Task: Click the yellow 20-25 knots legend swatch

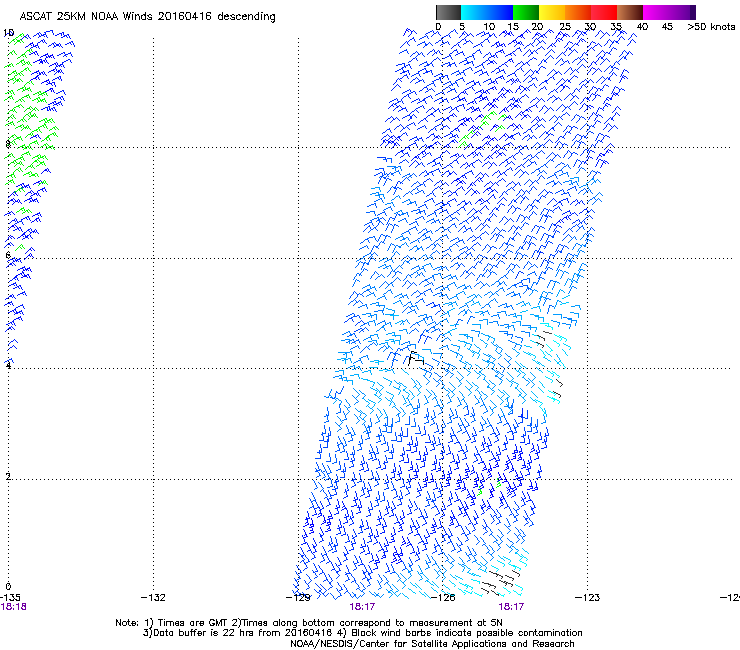Action: [552, 12]
